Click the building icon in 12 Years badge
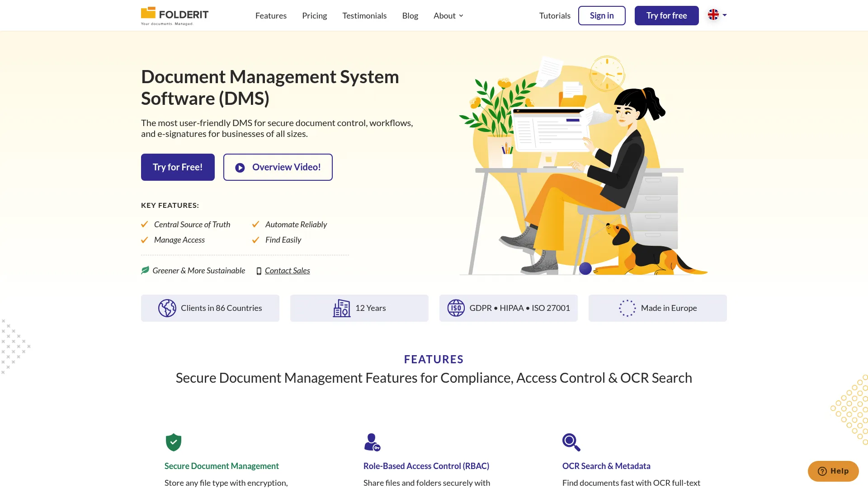Screen dimensions: 868x488 click(x=342, y=308)
